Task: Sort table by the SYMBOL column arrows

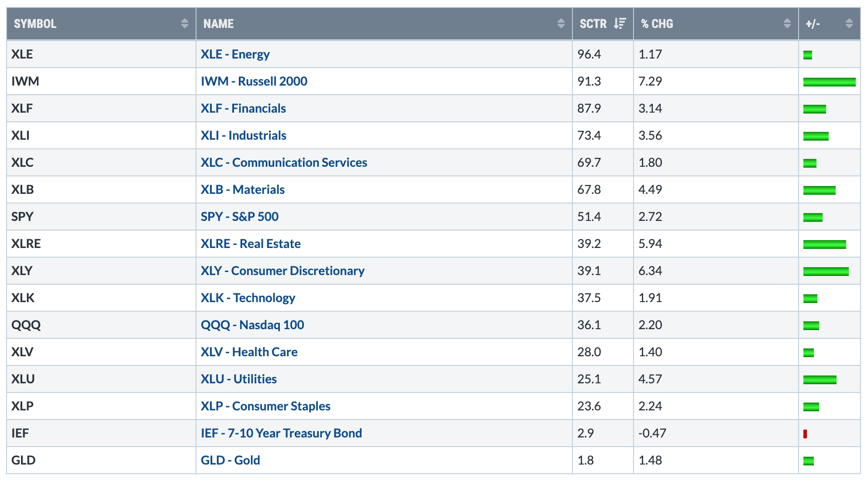Action: [x=185, y=24]
